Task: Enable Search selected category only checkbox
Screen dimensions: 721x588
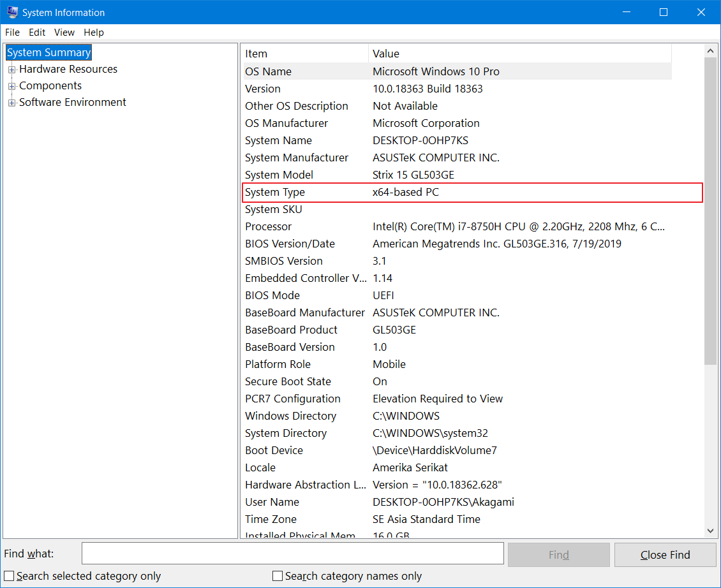Action: point(9,576)
